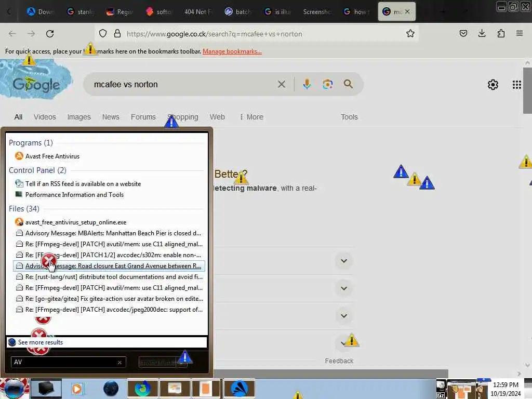Clear the AV start menu search
Screen dimensions: 532x399
[x=120, y=362]
